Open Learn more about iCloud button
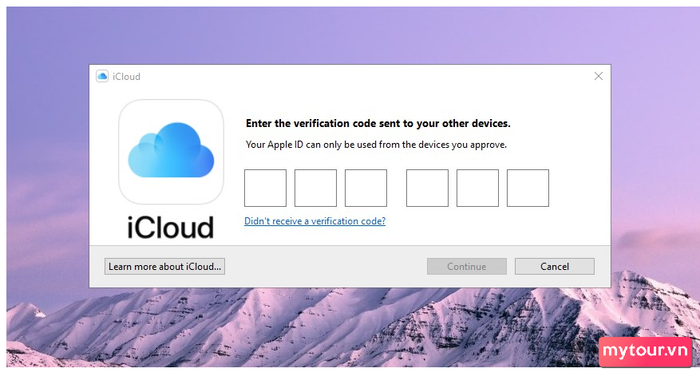 tap(165, 267)
